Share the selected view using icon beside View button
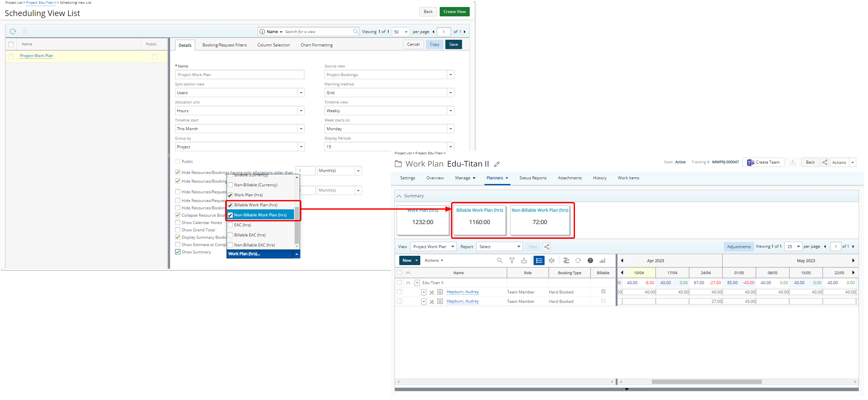The height and width of the screenshot is (400, 868). pos(547,247)
